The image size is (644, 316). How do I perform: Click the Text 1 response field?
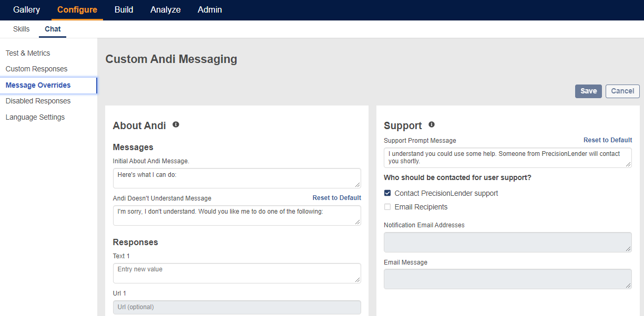[x=237, y=273]
